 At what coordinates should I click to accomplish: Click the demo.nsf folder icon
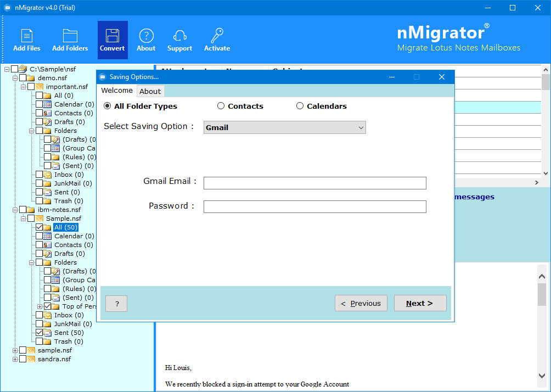click(31, 78)
